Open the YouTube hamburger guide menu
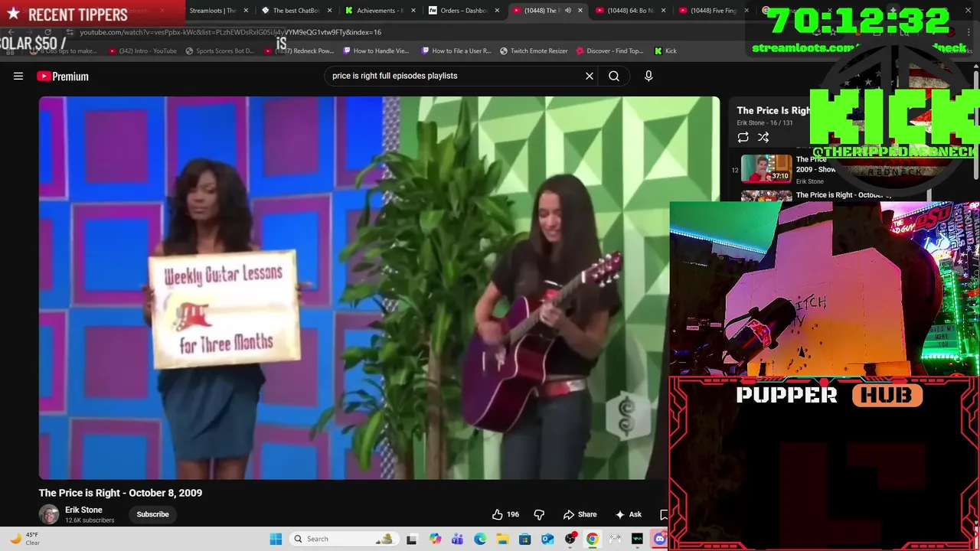The width and height of the screenshot is (980, 551). coord(18,76)
